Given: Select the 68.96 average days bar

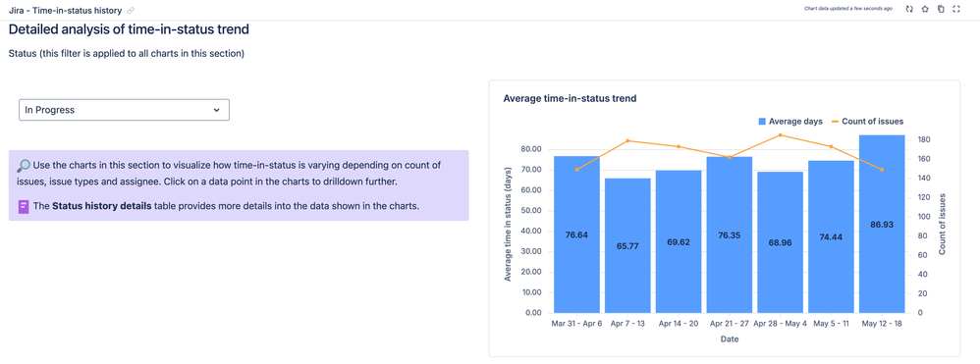Looking at the screenshot, I should (780, 242).
